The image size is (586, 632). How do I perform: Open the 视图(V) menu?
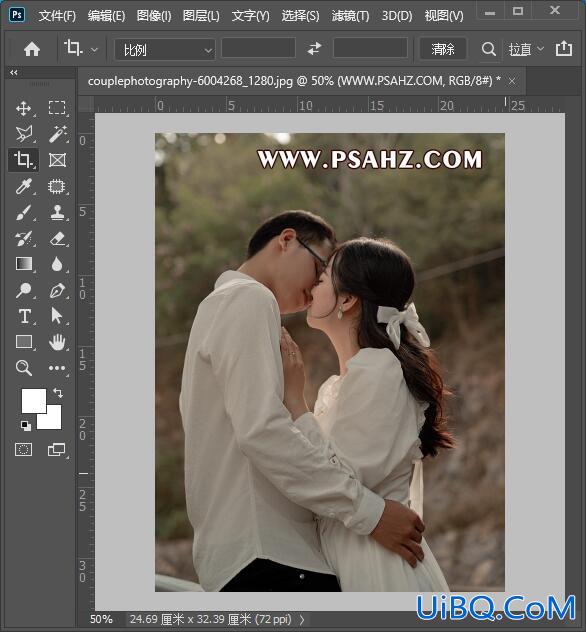click(x=444, y=16)
